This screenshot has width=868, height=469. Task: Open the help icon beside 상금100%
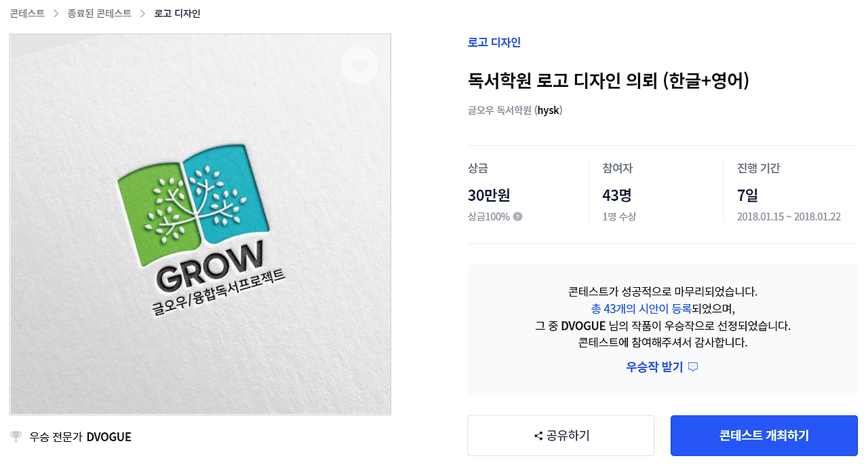[x=517, y=217]
